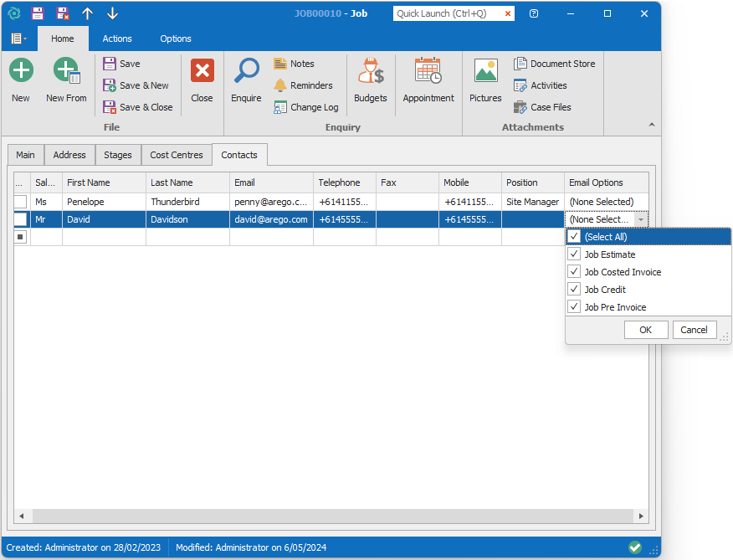This screenshot has height=560, width=733.
Task: Create a record with New From
Action: [x=66, y=81]
